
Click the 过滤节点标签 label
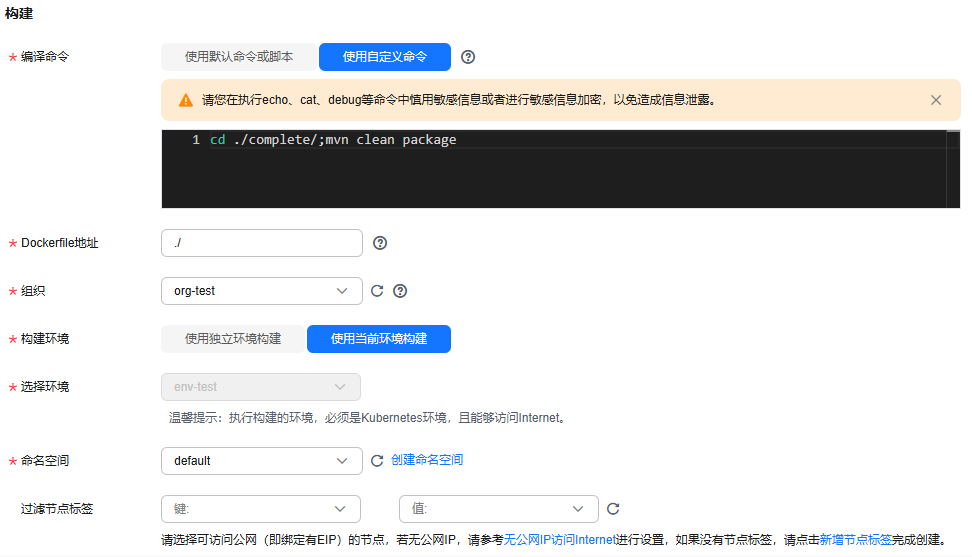(57, 509)
